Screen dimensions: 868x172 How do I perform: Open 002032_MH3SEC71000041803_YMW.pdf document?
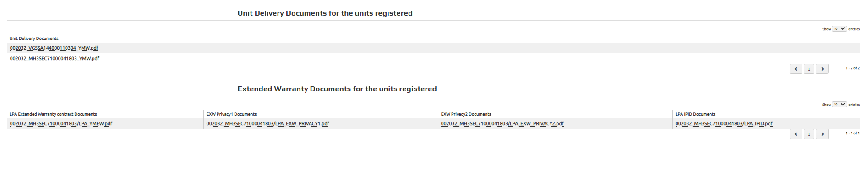[x=55, y=58]
